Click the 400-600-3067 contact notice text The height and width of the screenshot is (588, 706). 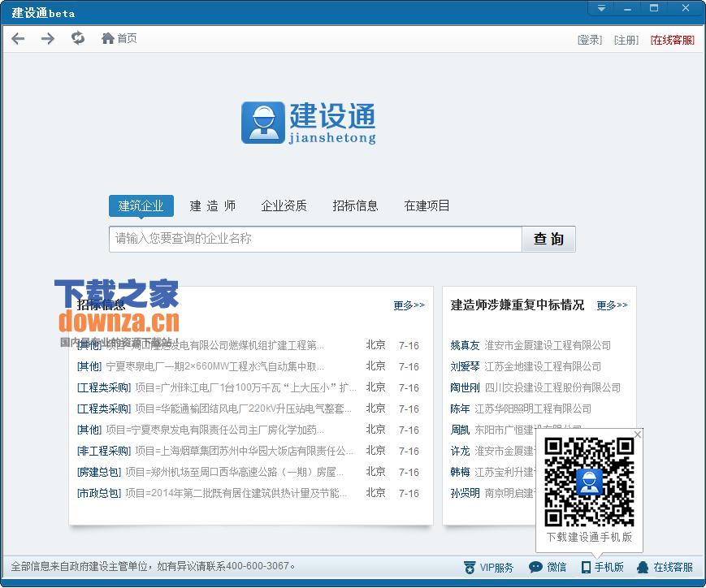click(x=153, y=566)
